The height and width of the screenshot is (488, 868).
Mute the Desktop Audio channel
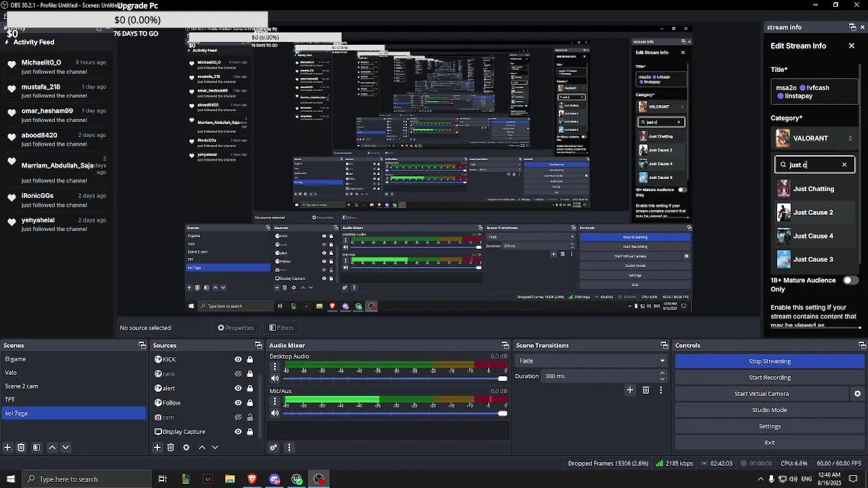(x=275, y=378)
